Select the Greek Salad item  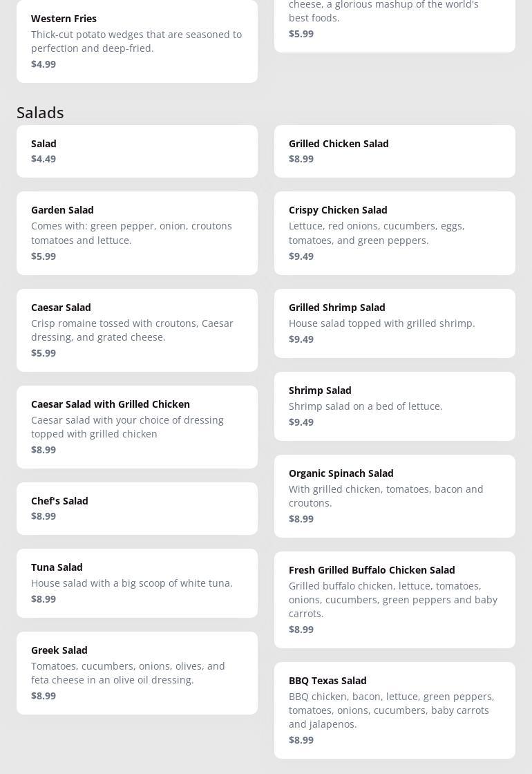click(x=137, y=672)
